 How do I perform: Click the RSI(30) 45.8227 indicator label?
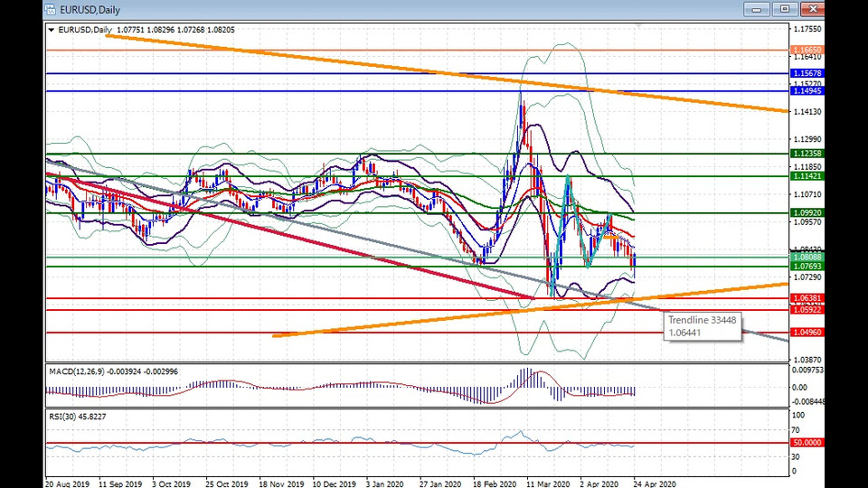[78, 416]
